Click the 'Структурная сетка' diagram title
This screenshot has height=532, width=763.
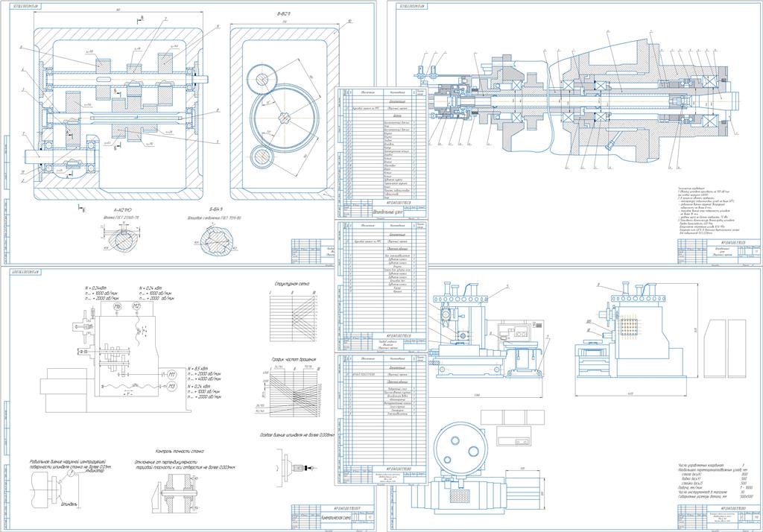pyautogui.click(x=292, y=283)
